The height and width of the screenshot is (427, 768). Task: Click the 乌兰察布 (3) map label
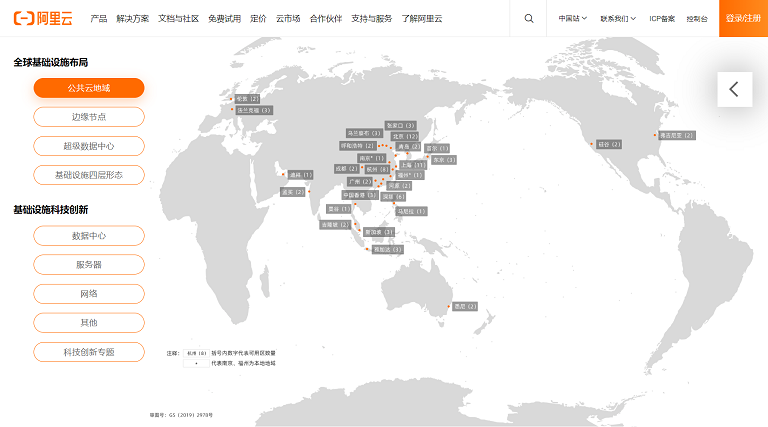364,133
